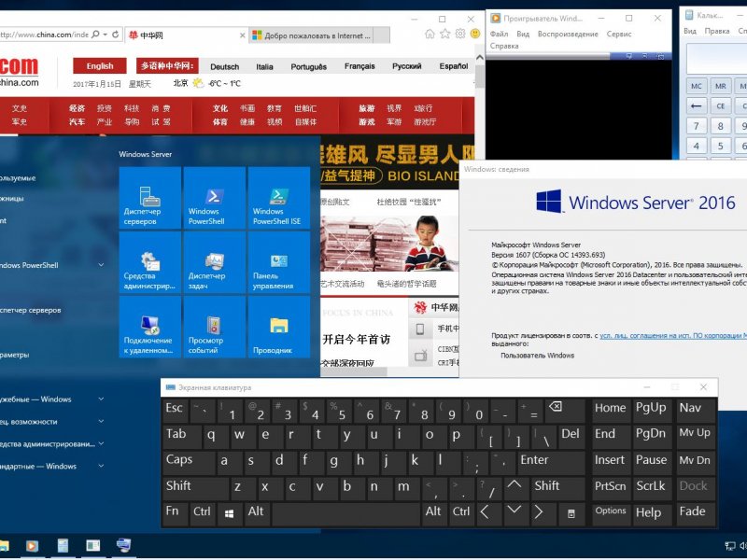This screenshot has width=747, height=560.
Task: Open Справка menu in media player
Action: tap(504, 46)
